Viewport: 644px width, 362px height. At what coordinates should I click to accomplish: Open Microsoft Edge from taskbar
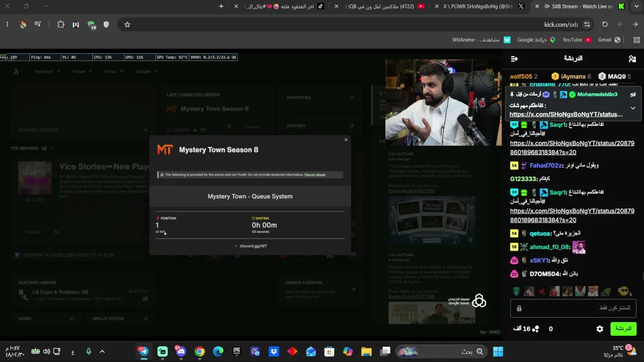coord(218,351)
